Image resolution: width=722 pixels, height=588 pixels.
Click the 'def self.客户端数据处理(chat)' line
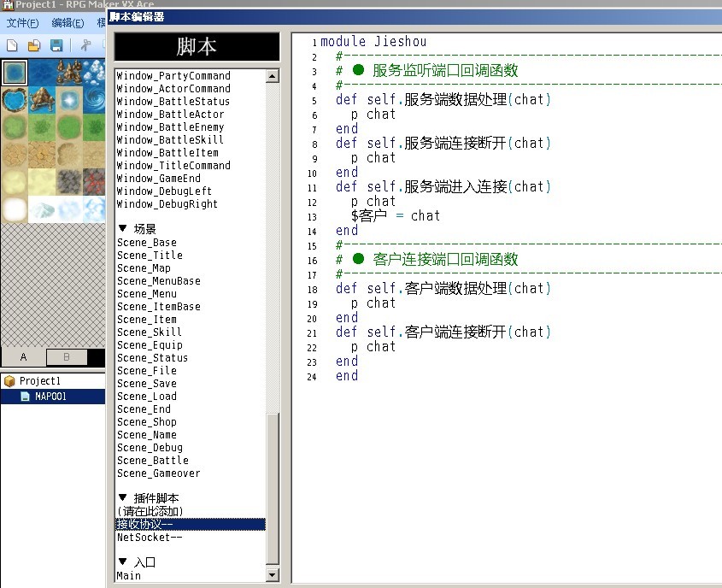pyautogui.click(x=443, y=288)
